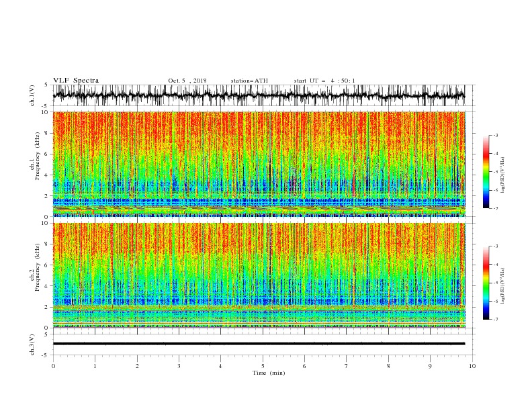Click the "VLF Spectra" plot title
532x411 pixels.
click(x=76, y=81)
